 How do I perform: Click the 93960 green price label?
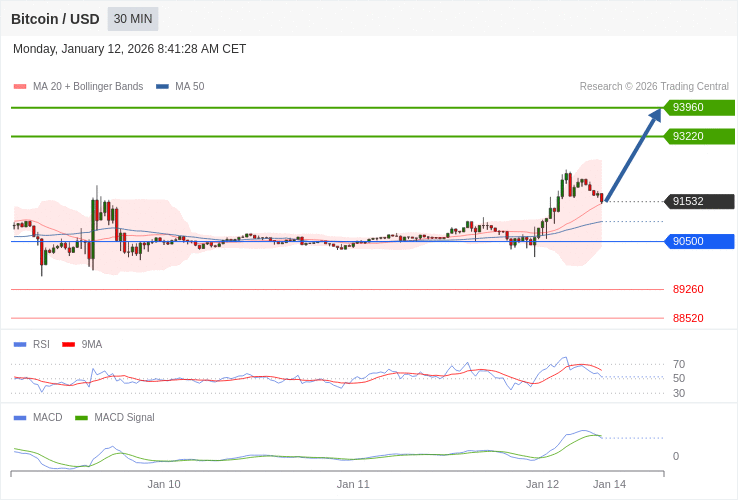[x=699, y=108]
